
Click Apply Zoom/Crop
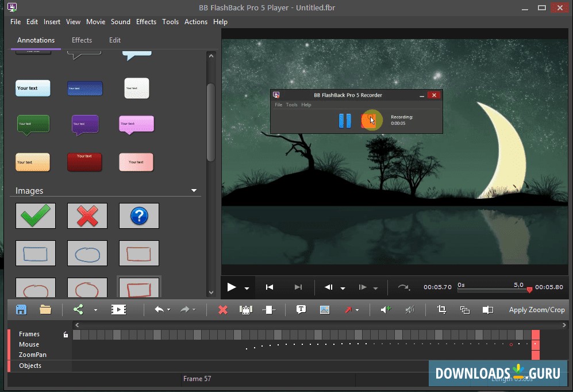[x=537, y=310]
